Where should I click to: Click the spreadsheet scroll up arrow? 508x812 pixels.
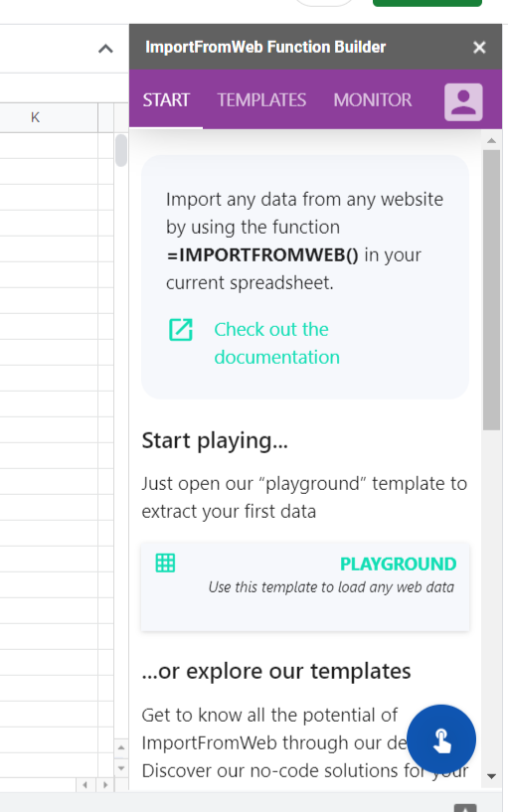[x=121, y=746]
